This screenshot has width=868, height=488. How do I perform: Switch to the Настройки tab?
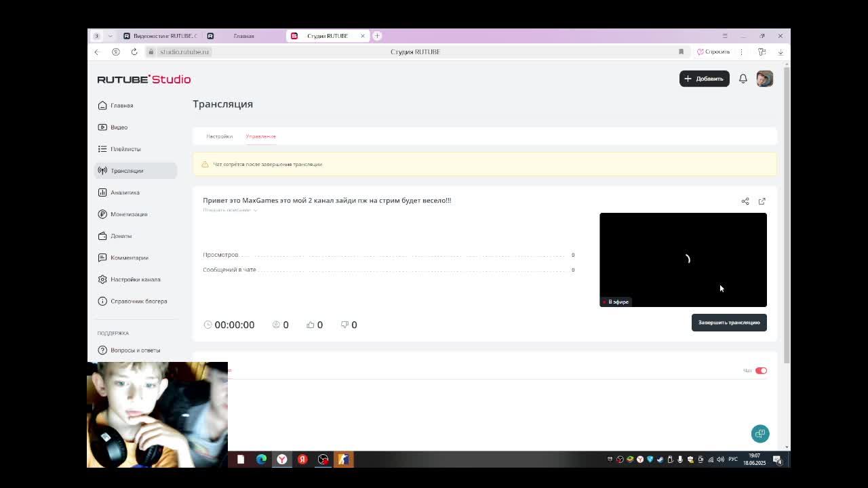219,136
